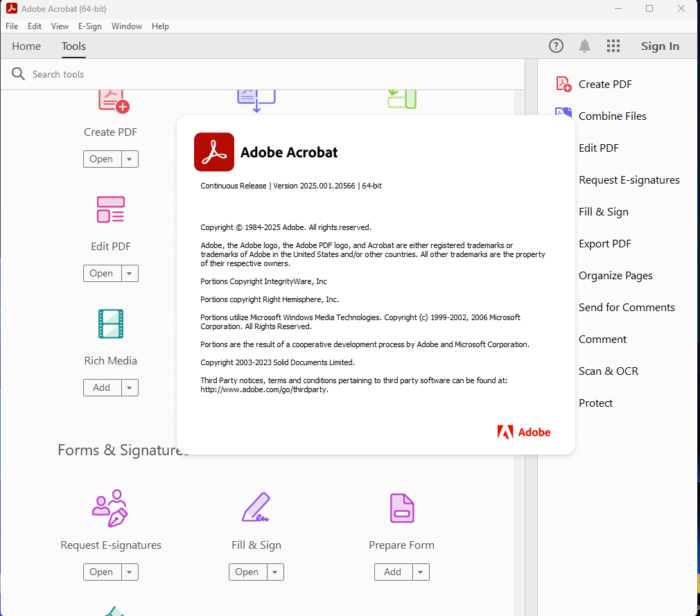This screenshot has width=700, height=616.
Task: Expand the Rich Media Add button arrow
Action: tap(130, 387)
